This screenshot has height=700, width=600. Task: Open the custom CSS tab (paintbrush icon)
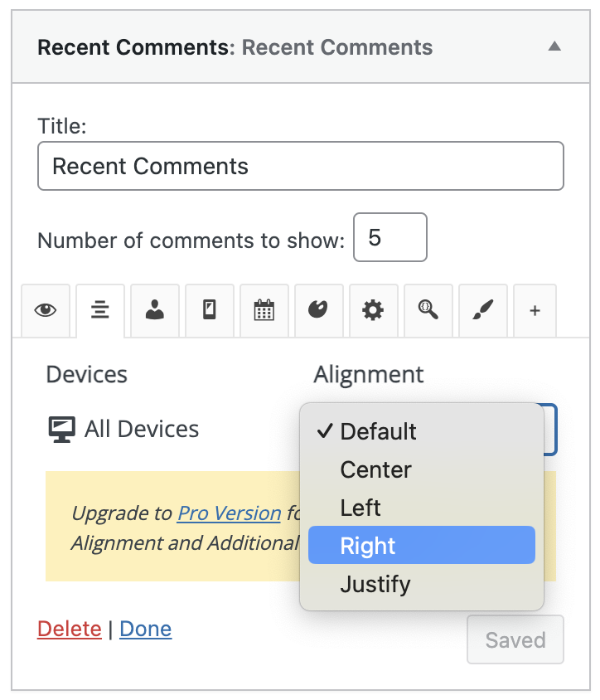482,310
